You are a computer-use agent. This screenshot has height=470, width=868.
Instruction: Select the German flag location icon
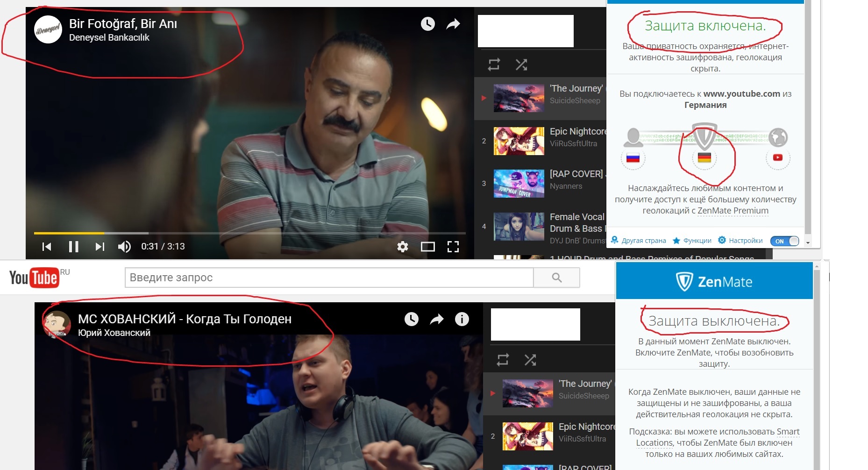704,158
